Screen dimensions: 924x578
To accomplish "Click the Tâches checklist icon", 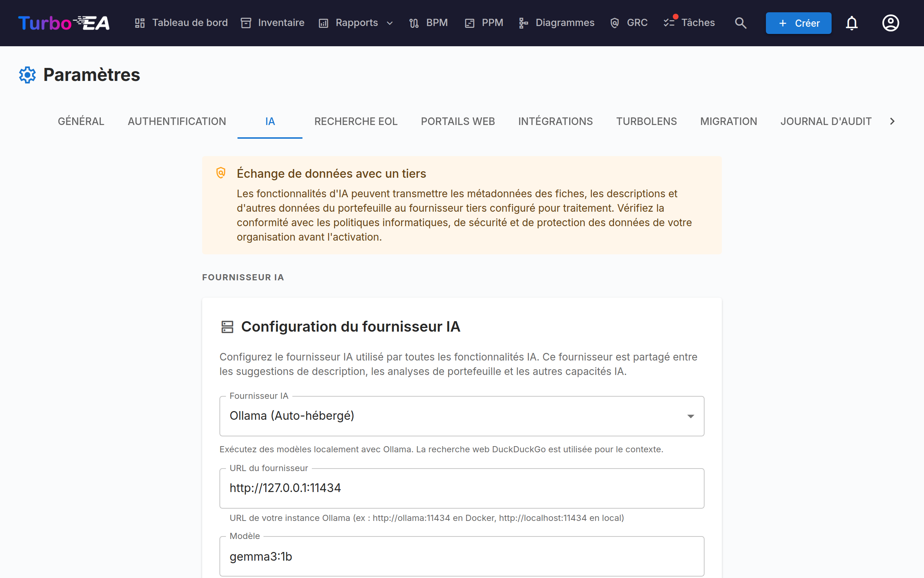I will [x=669, y=23].
